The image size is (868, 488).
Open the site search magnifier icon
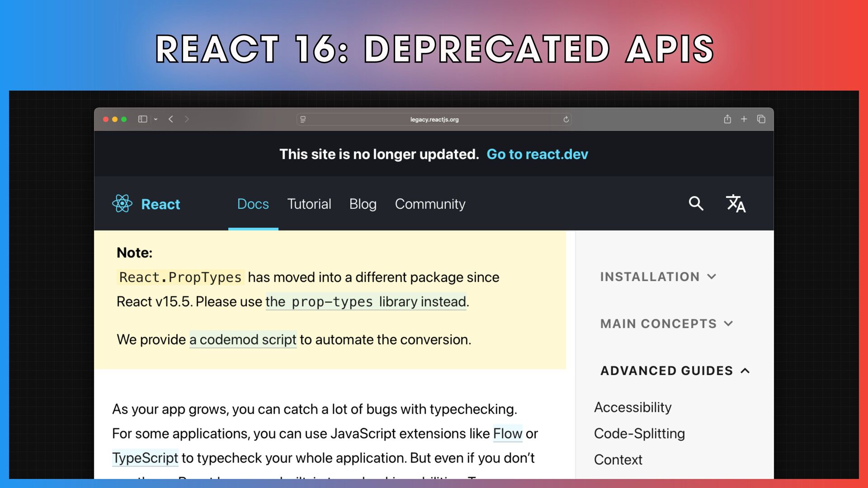point(696,204)
